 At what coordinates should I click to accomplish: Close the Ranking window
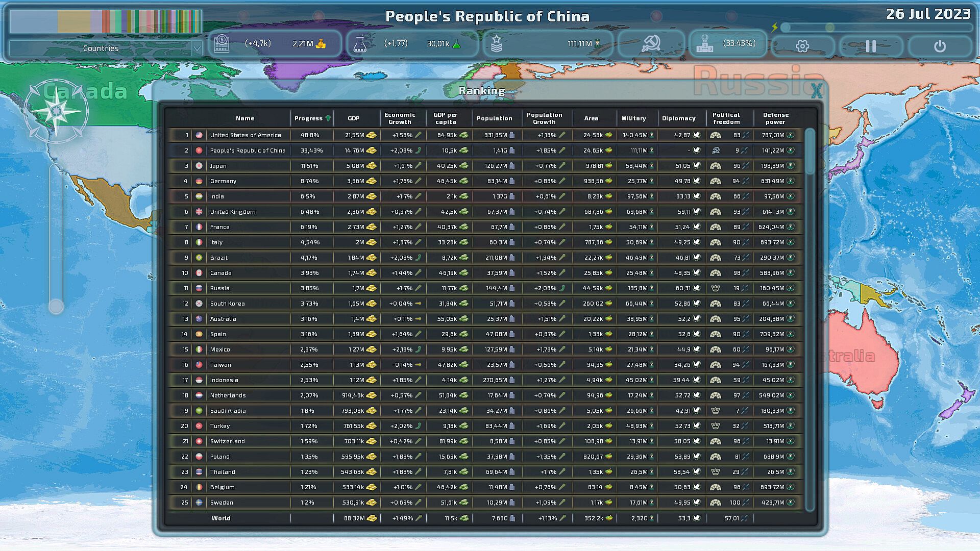[817, 91]
